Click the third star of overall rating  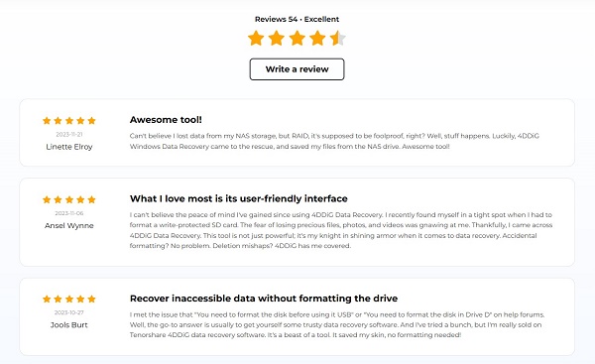click(297, 39)
